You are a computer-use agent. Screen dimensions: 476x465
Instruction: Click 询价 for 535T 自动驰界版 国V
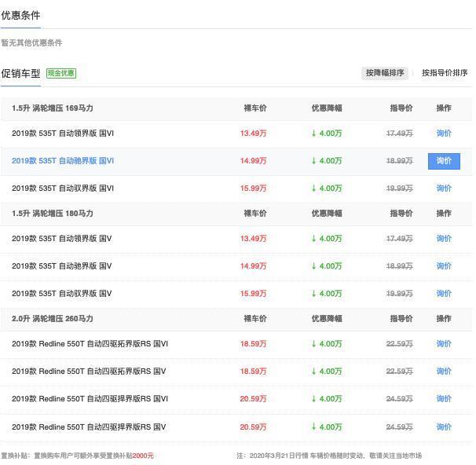[444, 266]
